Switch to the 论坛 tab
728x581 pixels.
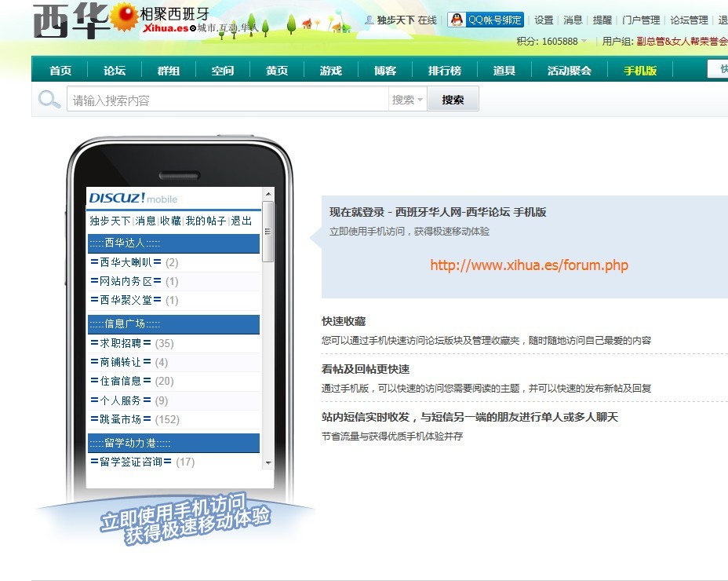(x=114, y=70)
